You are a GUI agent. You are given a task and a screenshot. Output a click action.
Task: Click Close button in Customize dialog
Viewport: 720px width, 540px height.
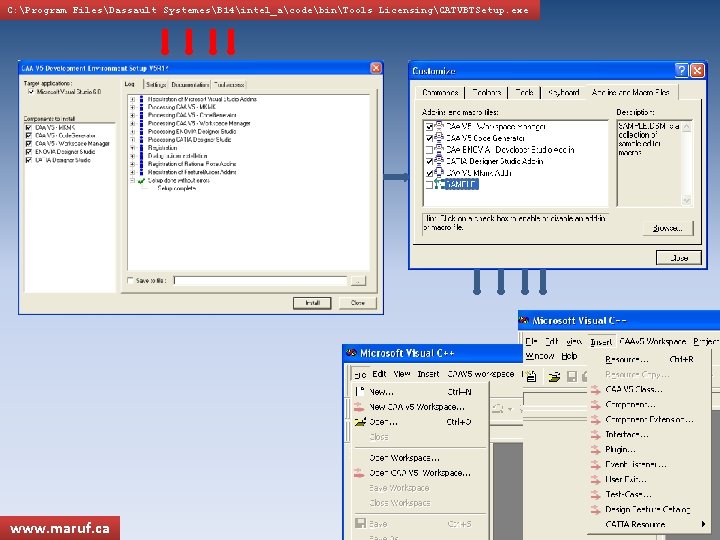[679, 258]
